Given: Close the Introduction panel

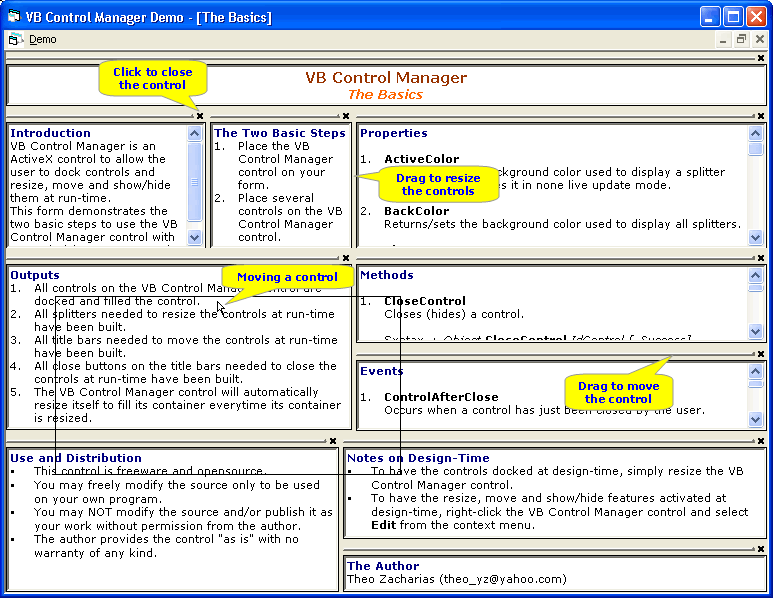Looking at the screenshot, I should [200, 116].
